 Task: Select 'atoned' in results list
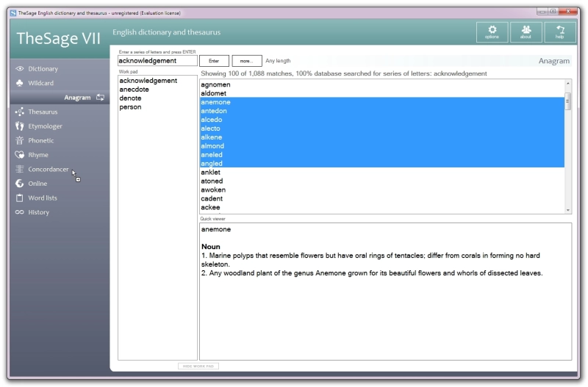coord(382,181)
